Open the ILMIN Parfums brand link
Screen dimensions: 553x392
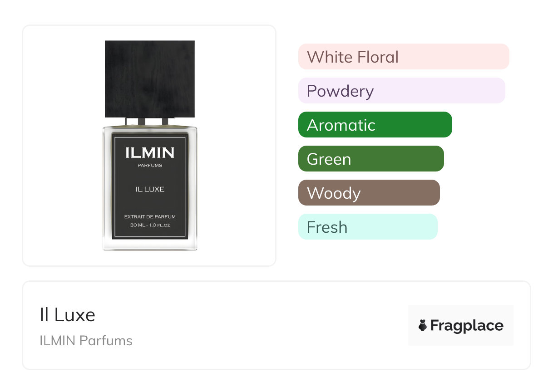tap(86, 341)
